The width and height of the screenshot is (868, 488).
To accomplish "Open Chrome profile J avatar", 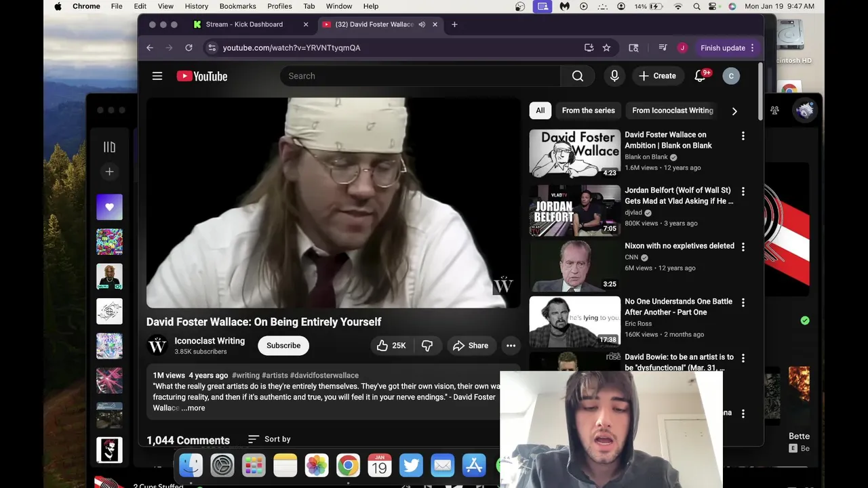I will 682,47.
